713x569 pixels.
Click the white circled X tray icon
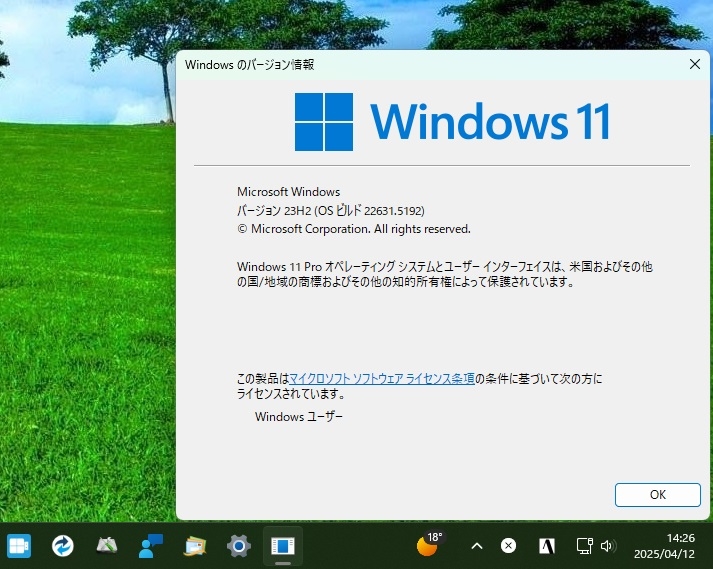coord(508,545)
